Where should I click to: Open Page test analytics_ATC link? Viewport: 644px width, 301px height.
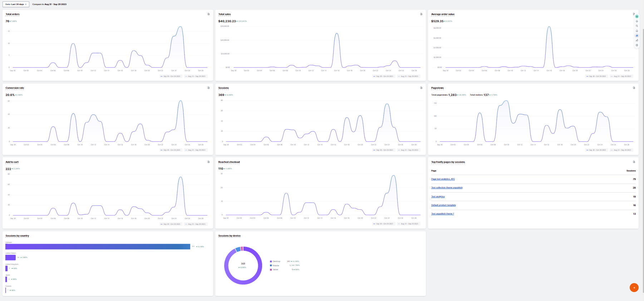coord(443,179)
